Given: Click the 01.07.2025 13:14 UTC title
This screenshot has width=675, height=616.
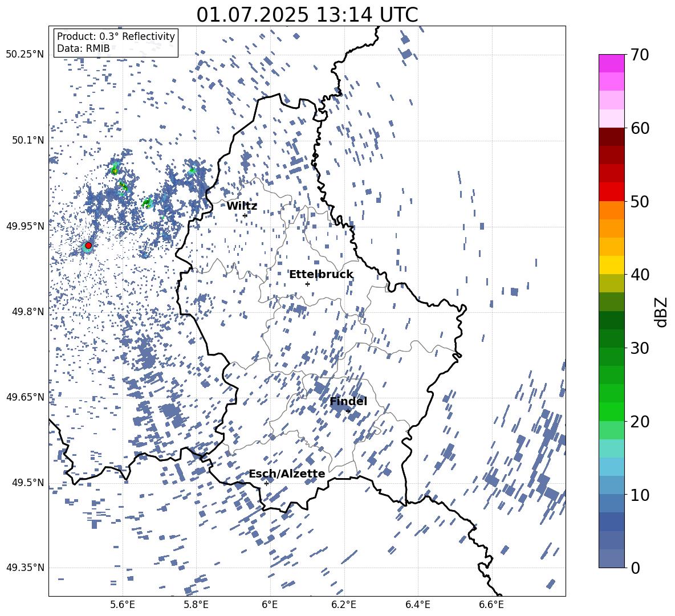Looking at the screenshot, I should coord(307,15).
